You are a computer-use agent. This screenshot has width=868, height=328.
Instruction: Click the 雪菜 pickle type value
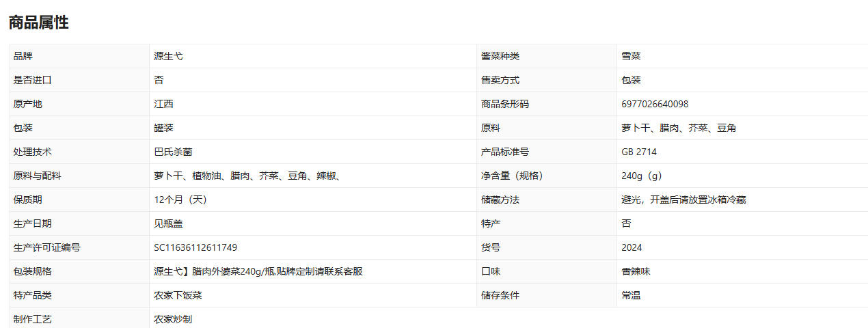(x=631, y=57)
